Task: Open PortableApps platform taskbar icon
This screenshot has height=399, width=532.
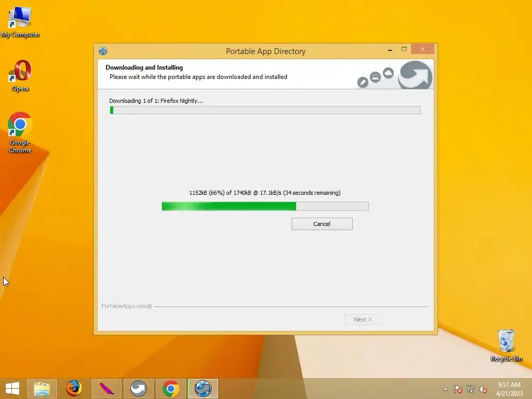Action: coord(138,389)
